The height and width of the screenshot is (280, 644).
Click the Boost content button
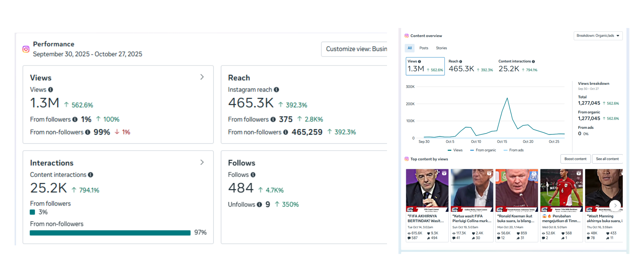point(575,159)
